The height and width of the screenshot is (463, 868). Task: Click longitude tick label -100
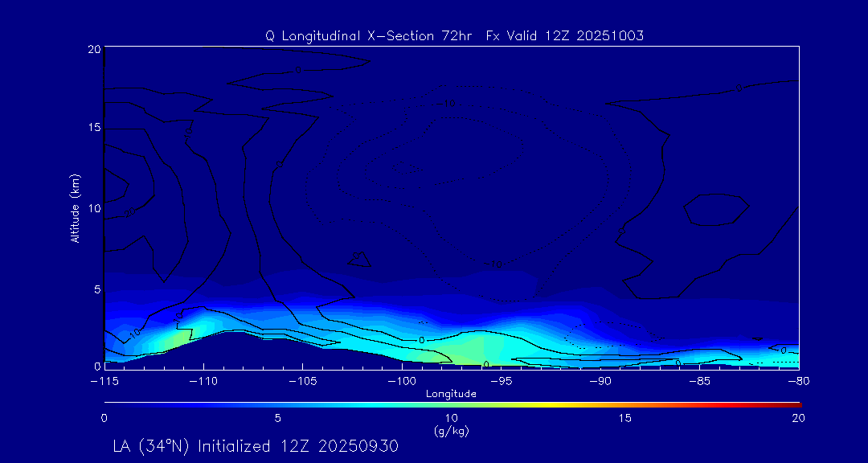coord(401,382)
